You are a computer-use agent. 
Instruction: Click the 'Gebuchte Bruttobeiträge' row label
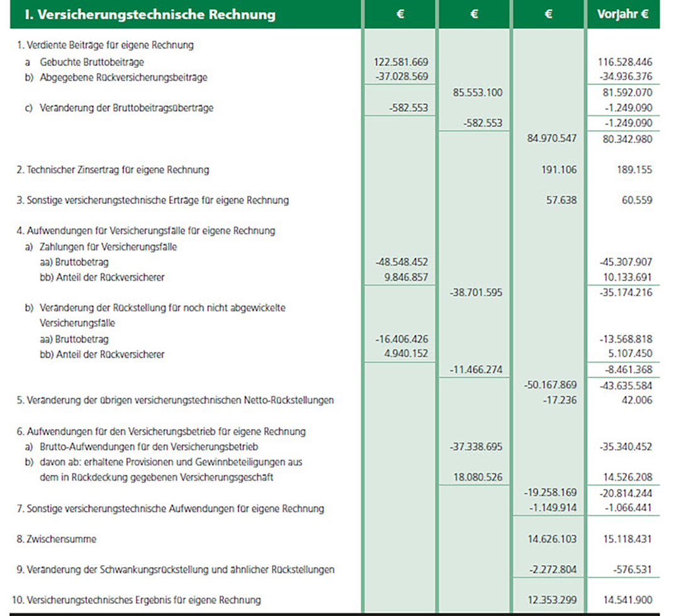(92, 62)
